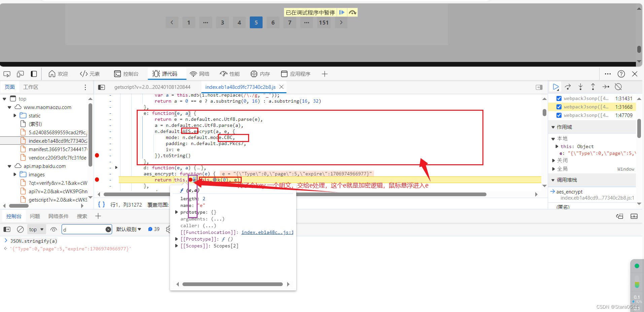644x312 pixels.
Task: Open the top context dropdown
Action: click(36, 229)
